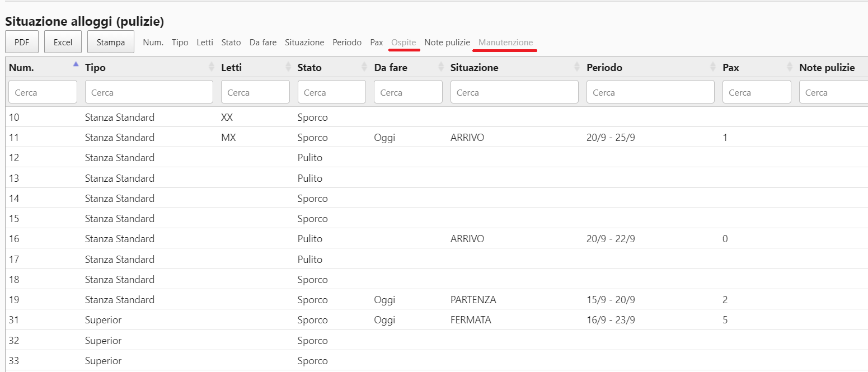Print the list using Stampa
The height and width of the screenshot is (372, 868).
point(110,43)
